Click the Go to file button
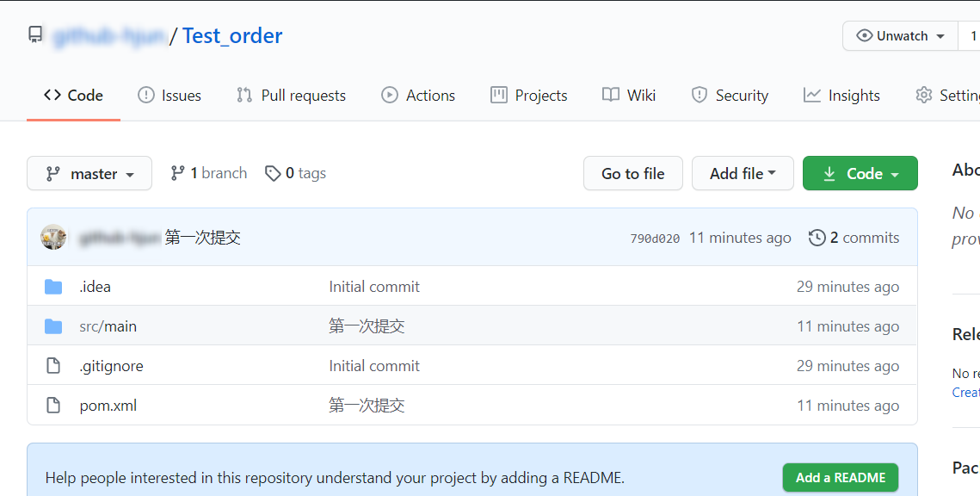The height and width of the screenshot is (496, 980). 633,173
